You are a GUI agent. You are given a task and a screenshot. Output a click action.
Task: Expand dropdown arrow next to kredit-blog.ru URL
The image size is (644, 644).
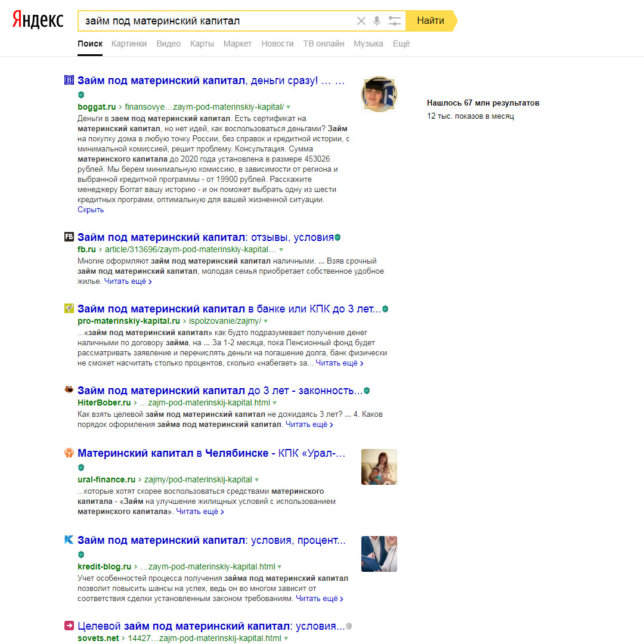click(x=279, y=567)
